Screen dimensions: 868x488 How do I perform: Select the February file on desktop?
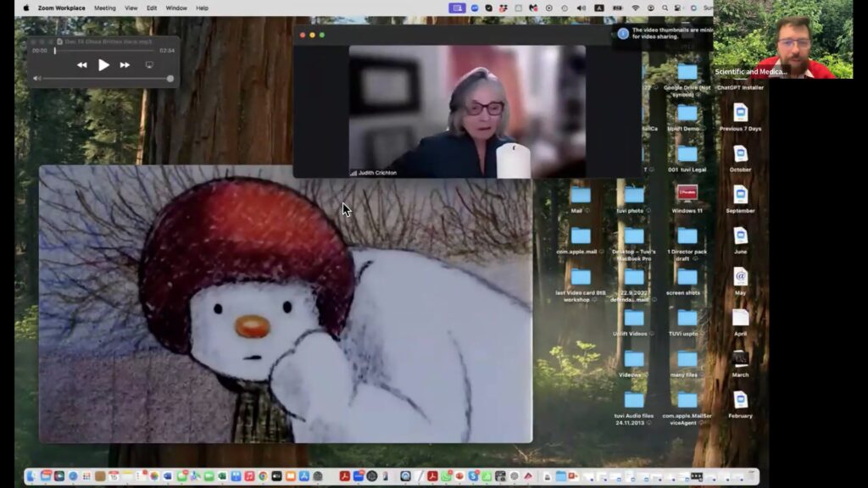(x=740, y=404)
